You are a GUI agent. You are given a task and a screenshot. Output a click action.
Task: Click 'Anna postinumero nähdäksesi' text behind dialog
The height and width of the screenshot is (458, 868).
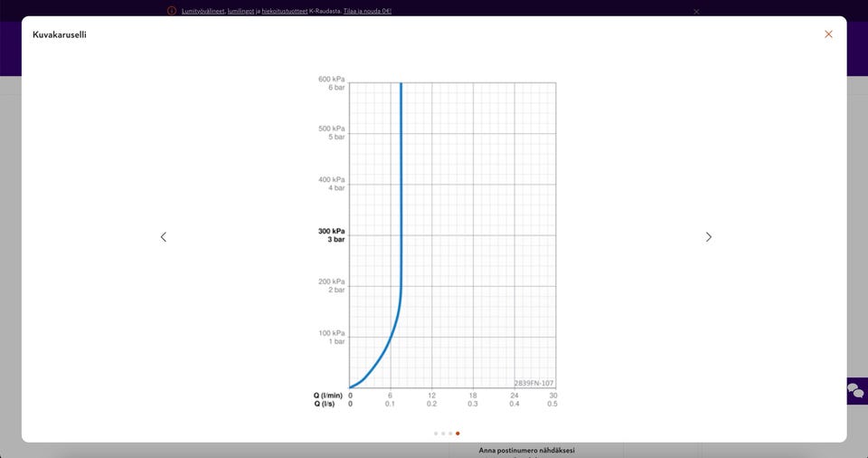coord(526,450)
